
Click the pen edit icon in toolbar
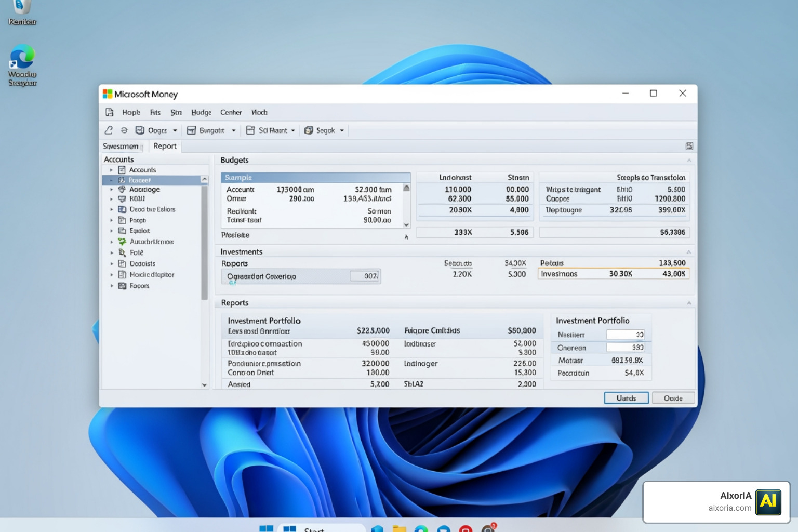pyautogui.click(x=109, y=130)
